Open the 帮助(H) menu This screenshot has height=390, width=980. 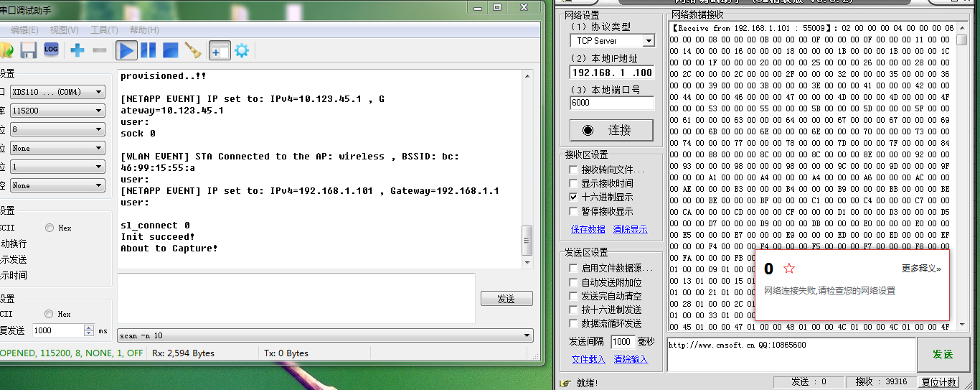tap(144, 30)
